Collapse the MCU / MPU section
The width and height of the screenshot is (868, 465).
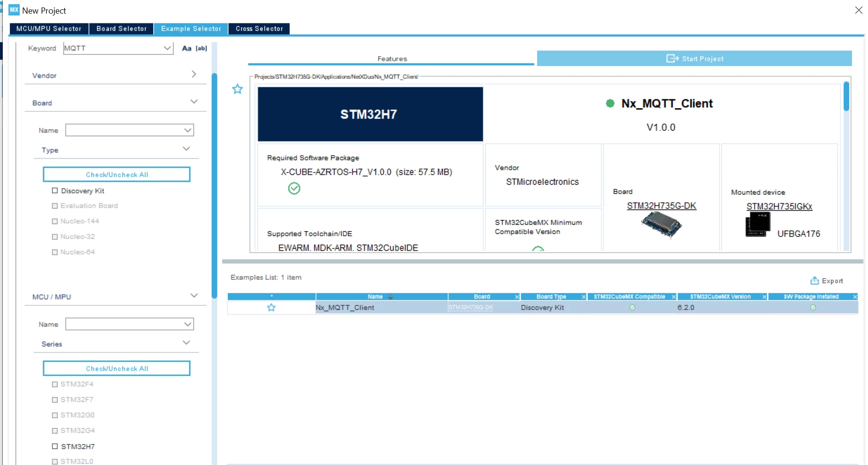194,295
